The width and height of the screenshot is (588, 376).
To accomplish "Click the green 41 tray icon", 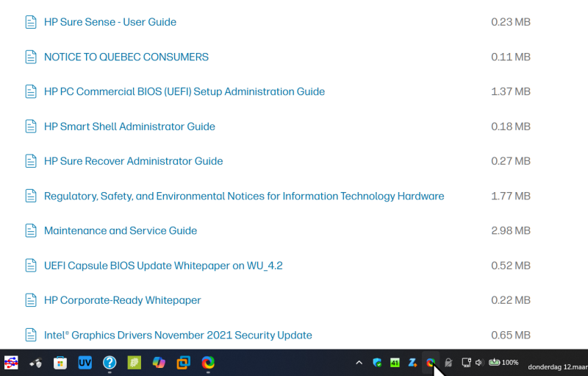I will [x=395, y=363].
